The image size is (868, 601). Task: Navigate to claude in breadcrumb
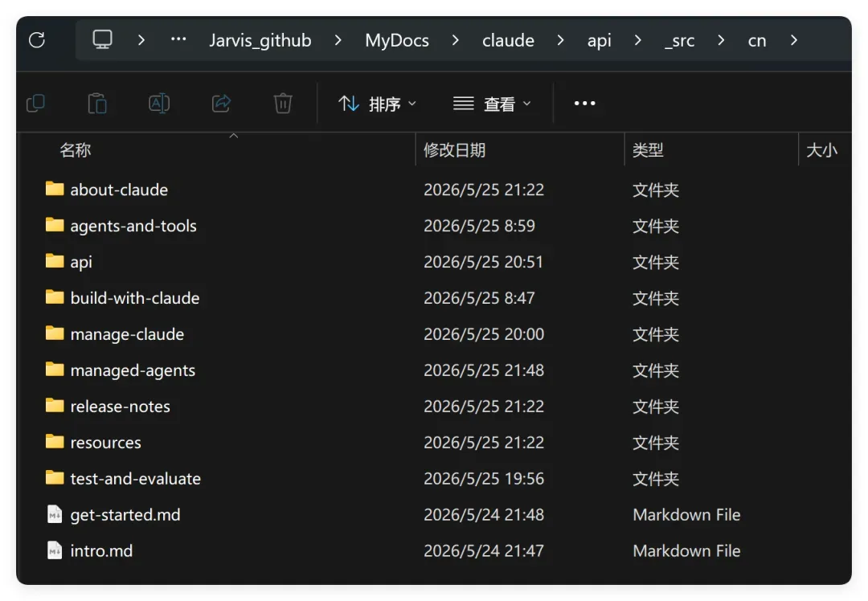[x=508, y=40]
